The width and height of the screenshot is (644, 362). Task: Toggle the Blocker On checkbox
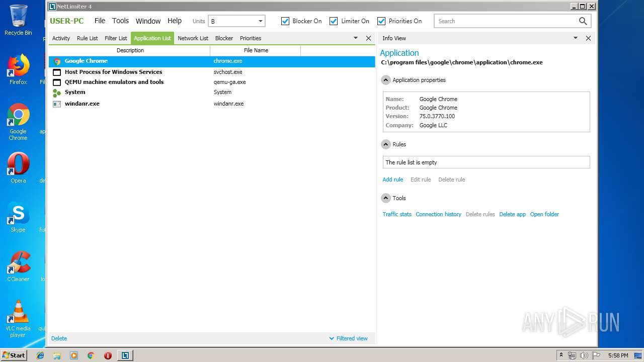click(285, 21)
